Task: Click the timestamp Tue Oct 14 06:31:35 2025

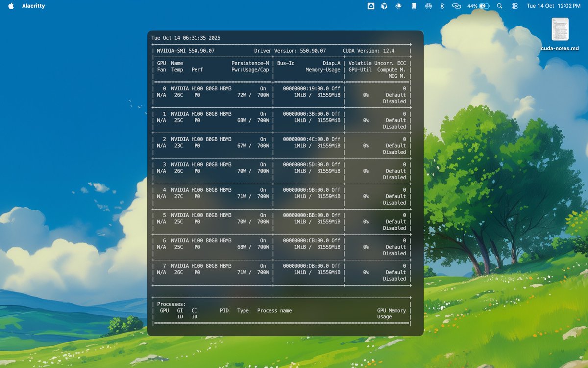Action: click(x=186, y=38)
